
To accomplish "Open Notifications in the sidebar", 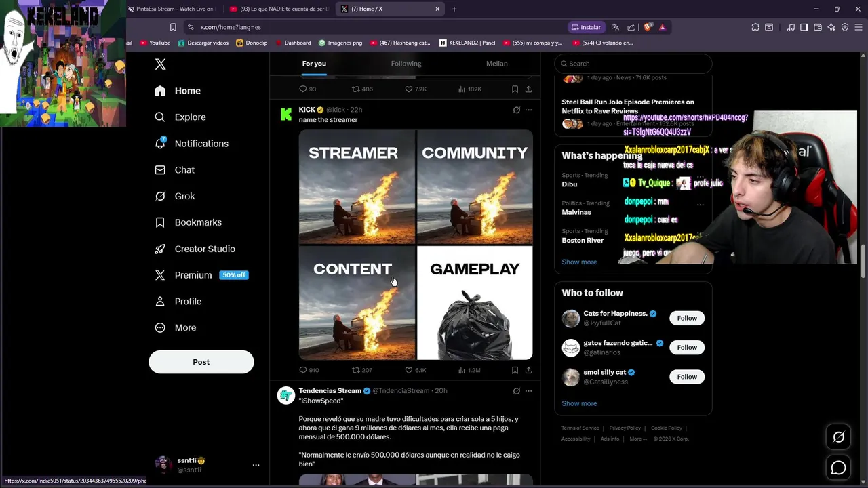I will (x=191, y=144).
